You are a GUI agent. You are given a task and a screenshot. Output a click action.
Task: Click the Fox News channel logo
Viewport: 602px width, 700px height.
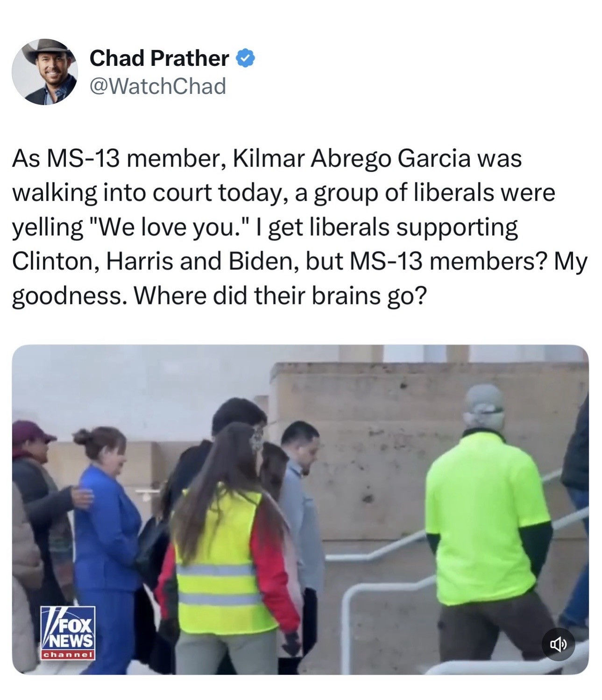point(68,633)
